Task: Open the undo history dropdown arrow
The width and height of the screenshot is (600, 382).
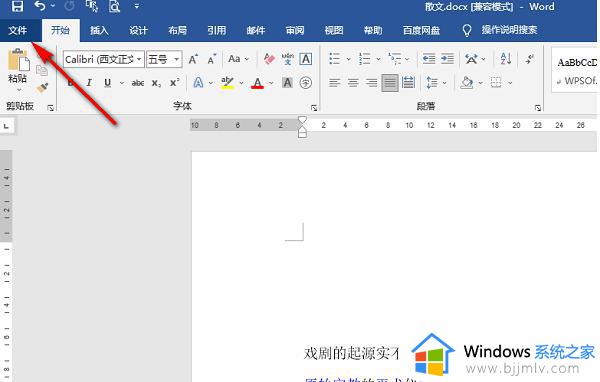Action: [53, 6]
